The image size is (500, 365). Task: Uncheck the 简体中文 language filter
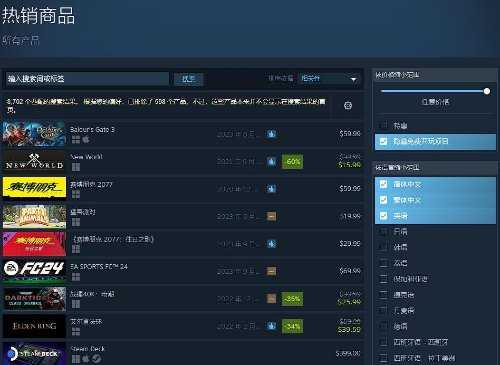click(x=384, y=184)
